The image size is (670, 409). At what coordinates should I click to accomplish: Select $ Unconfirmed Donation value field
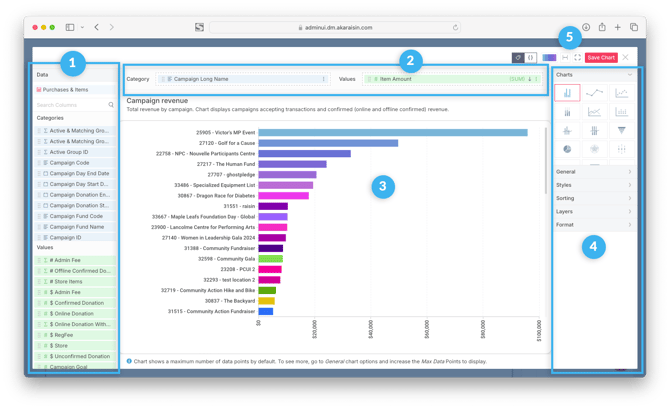coord(75,356)
